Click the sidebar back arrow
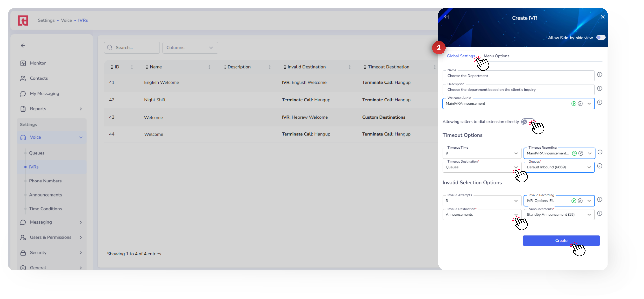Image resolution: width=644 pixels, height=299 pixels. click(x=23, y=45)
